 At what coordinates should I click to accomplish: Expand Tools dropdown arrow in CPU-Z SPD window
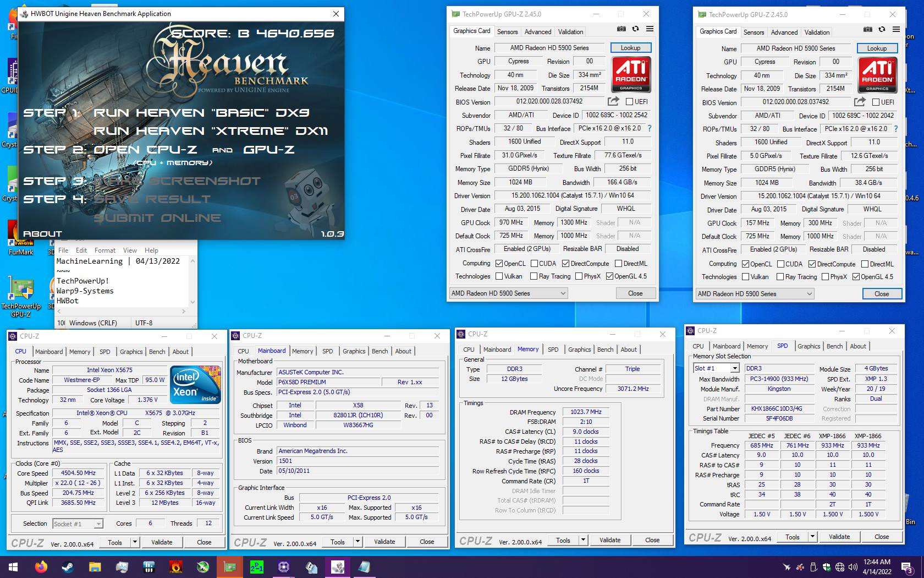[812, 537]
